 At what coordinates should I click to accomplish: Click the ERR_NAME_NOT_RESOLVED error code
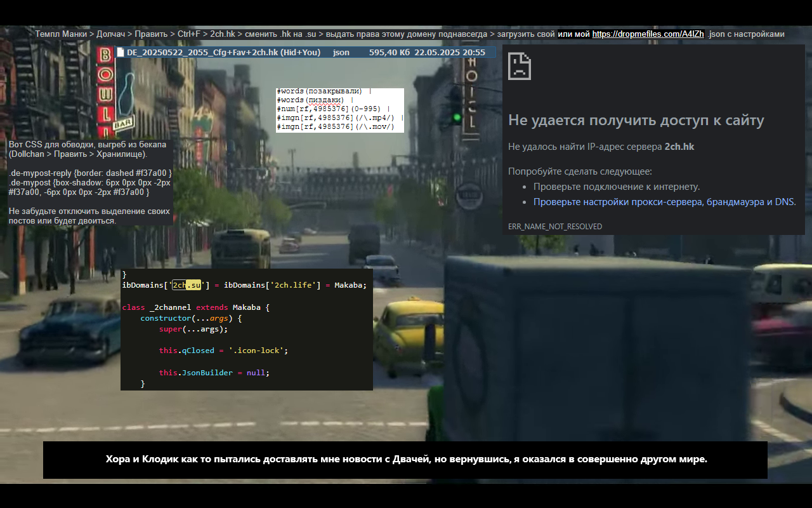tap(555, 227)
